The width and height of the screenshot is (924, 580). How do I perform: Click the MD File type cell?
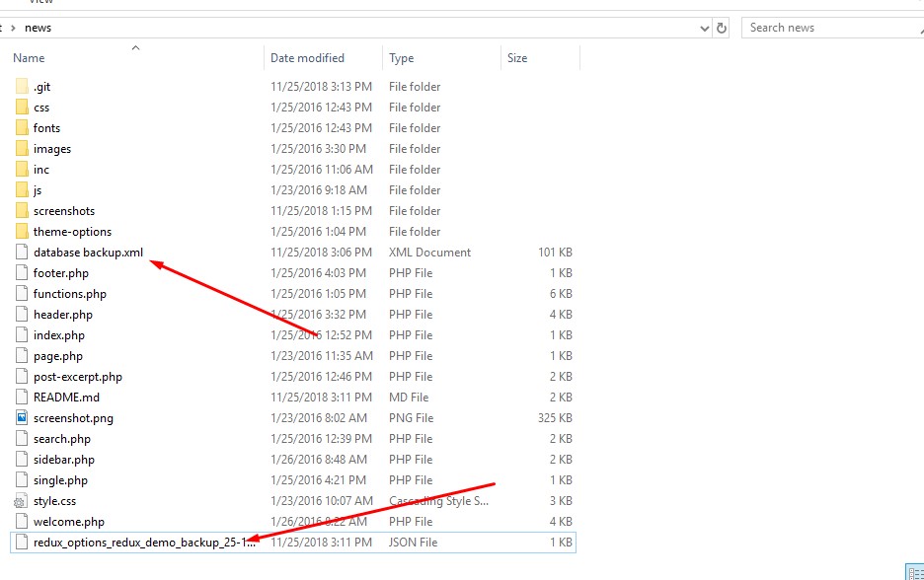coord(409,397)
